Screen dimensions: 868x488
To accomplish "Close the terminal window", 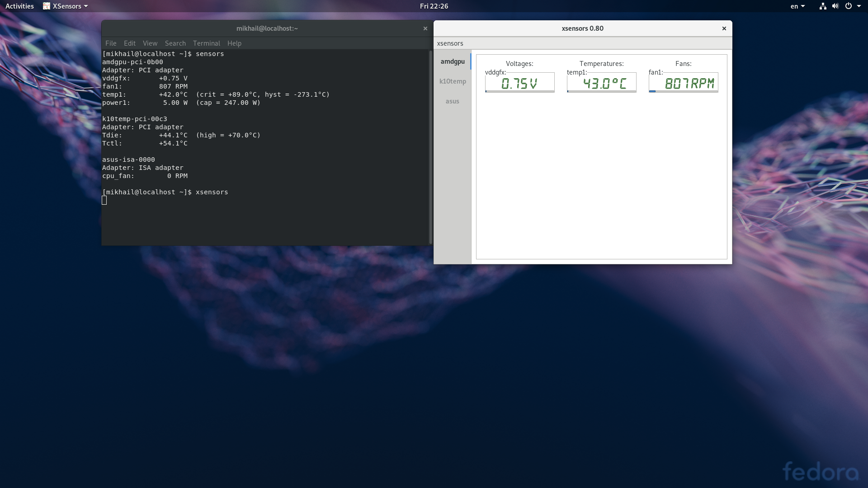I will click(x=425, y=28).
